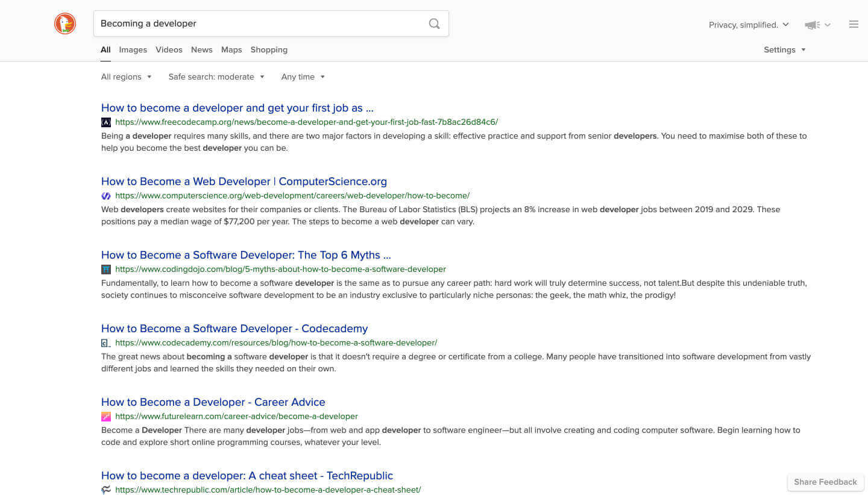
Task: Expand the All regions filter
Action: 127,77
